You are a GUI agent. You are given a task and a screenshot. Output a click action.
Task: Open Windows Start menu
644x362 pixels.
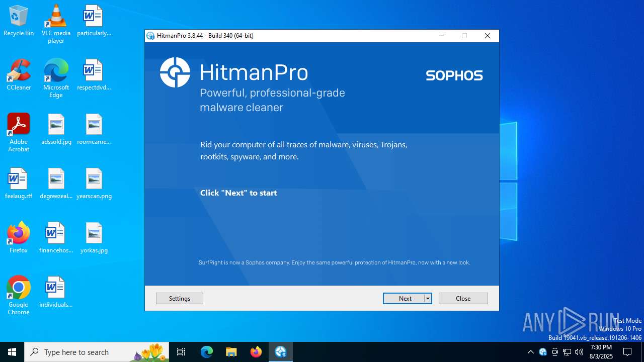[12, 352]
